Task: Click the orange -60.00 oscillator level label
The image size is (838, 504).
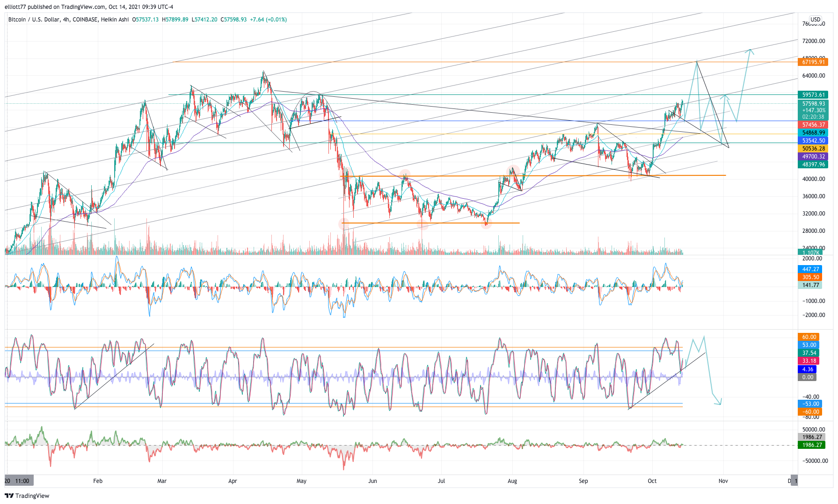Action: pyautogui.click(x=810, y=412)
